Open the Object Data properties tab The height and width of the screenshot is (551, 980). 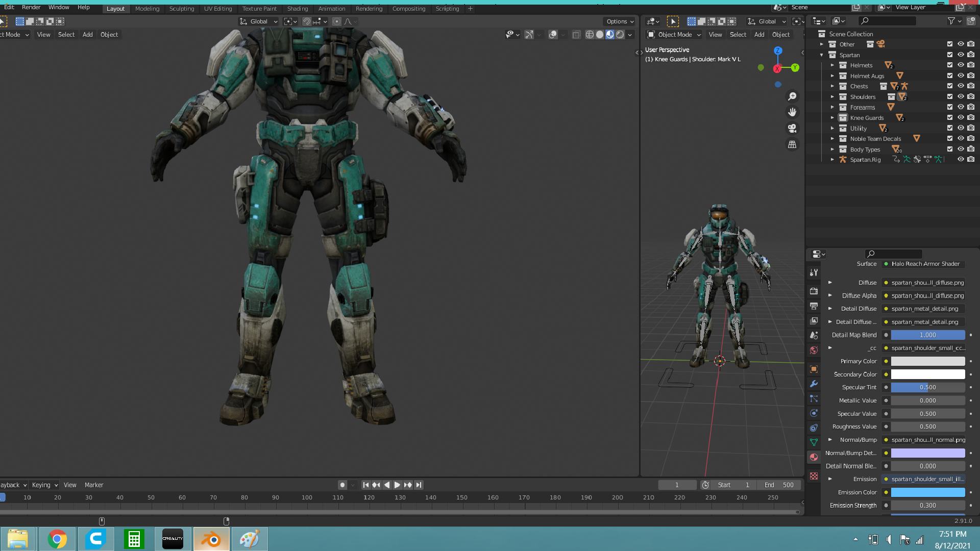814,442
